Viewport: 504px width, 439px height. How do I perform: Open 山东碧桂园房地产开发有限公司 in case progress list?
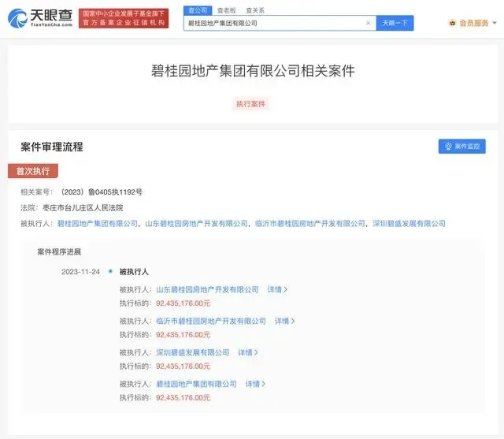[x=207, y=289]
